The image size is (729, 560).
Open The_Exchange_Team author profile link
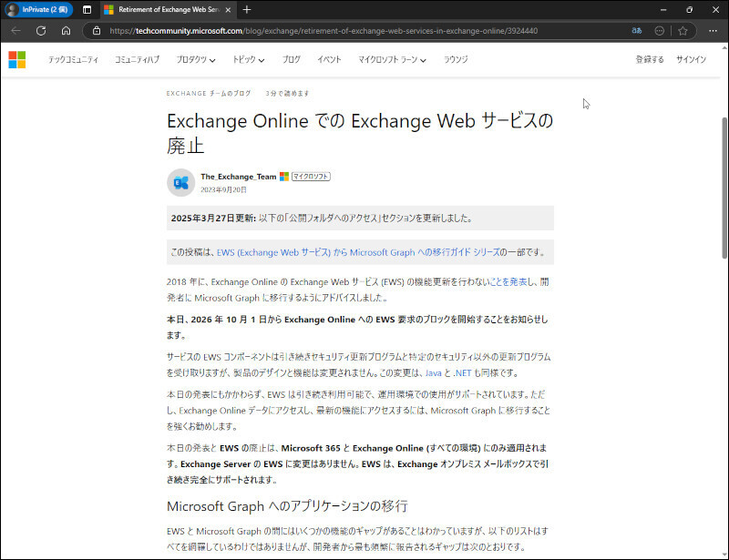[239, 177]
